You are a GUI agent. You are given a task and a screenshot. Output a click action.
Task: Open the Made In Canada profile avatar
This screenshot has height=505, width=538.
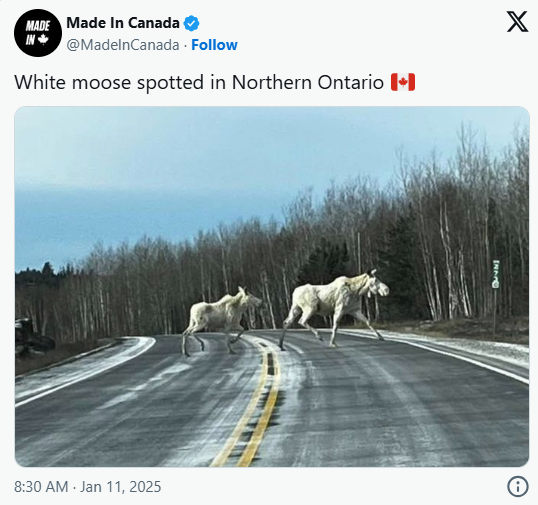(x=38, y=33)
